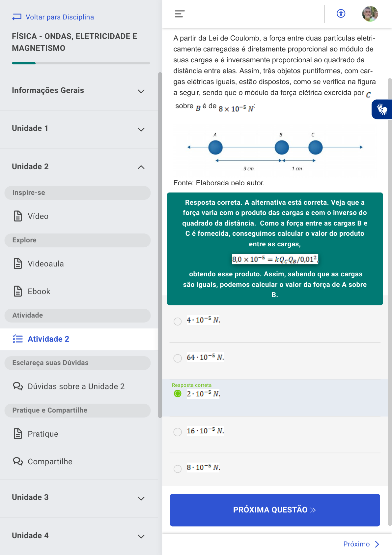Select the 64·10⁻⁵ N radio button

point(178,358)
